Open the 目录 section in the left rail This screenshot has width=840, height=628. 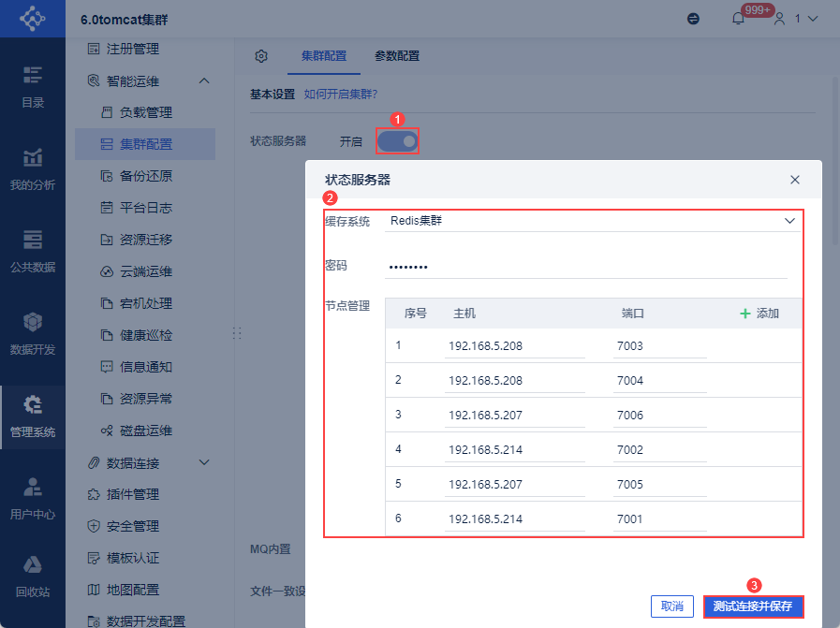tap(33, 86)
